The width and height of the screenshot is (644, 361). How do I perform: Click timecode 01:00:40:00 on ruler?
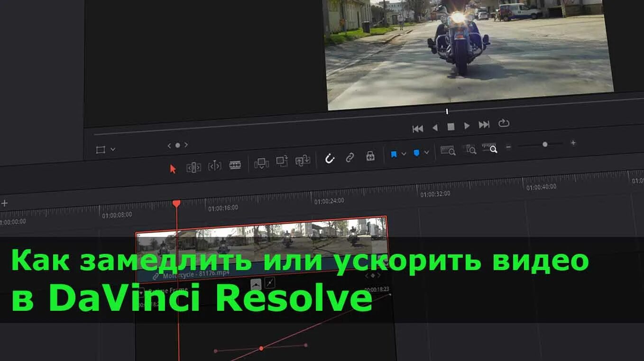(x=541, y=187)
